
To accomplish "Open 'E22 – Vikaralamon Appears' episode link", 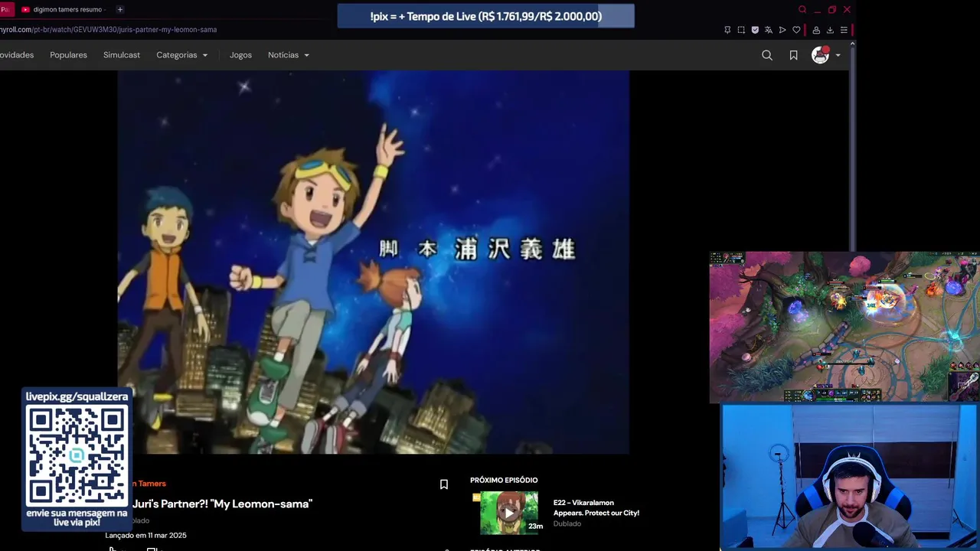I will pos(596,508).
